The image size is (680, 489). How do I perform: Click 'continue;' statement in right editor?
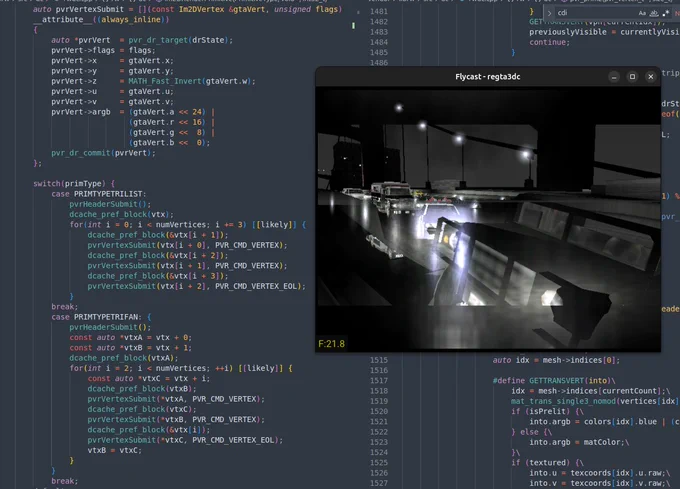pos(549,42)
